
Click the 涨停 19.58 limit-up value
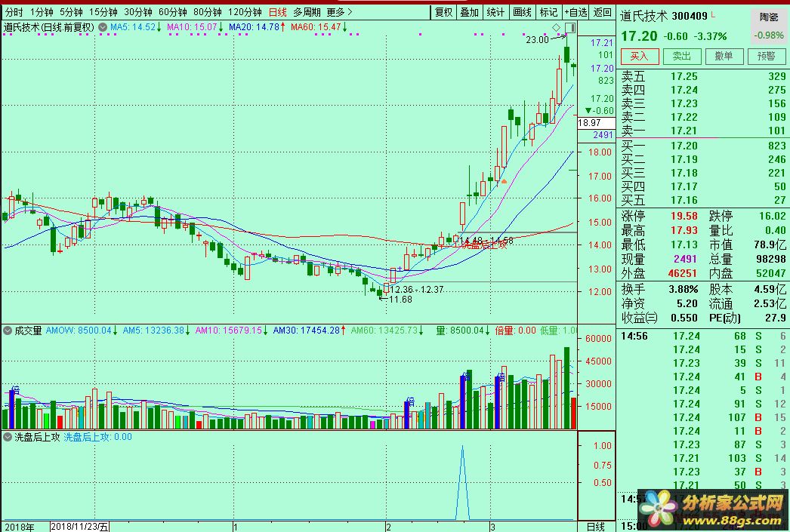point(684,217)
